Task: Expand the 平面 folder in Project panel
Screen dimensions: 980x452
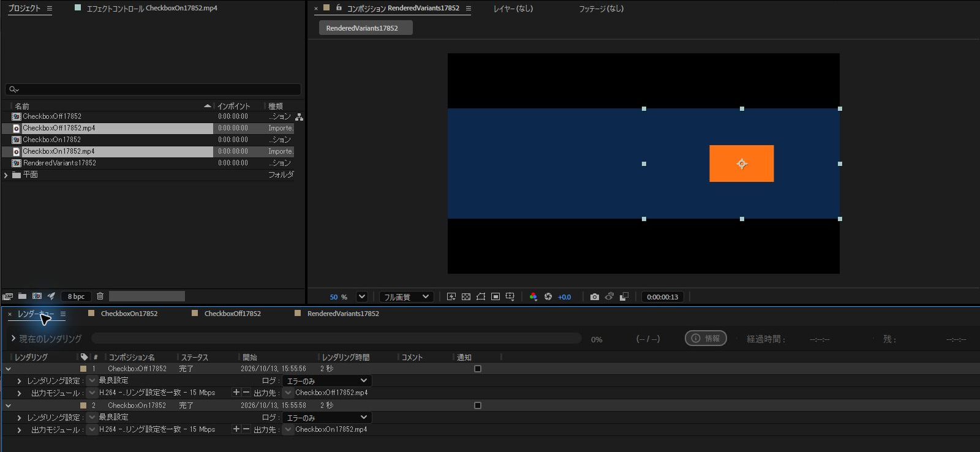Action: [x=6, y=175]
